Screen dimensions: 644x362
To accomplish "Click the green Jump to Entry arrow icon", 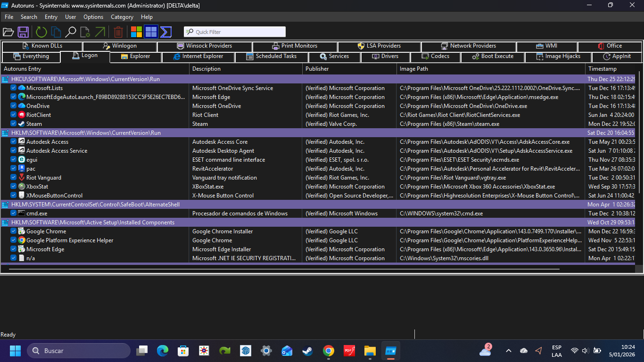I will (x=100, y=32).
